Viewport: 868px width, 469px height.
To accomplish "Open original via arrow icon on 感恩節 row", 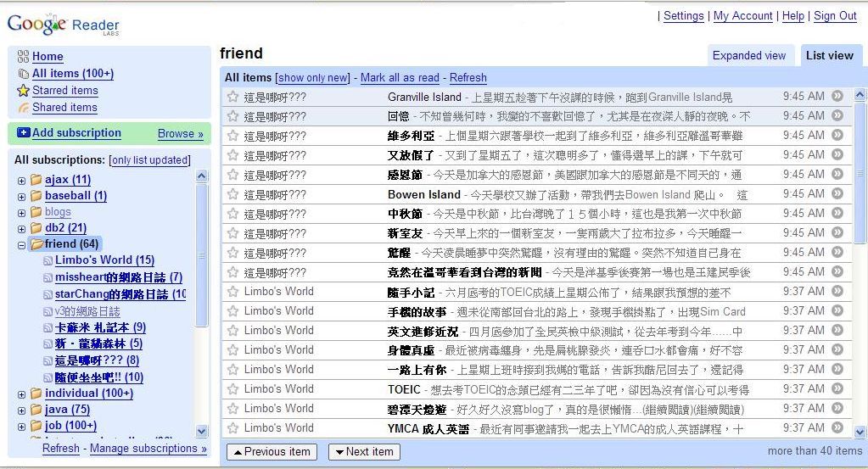I will [x=837, y=174].
